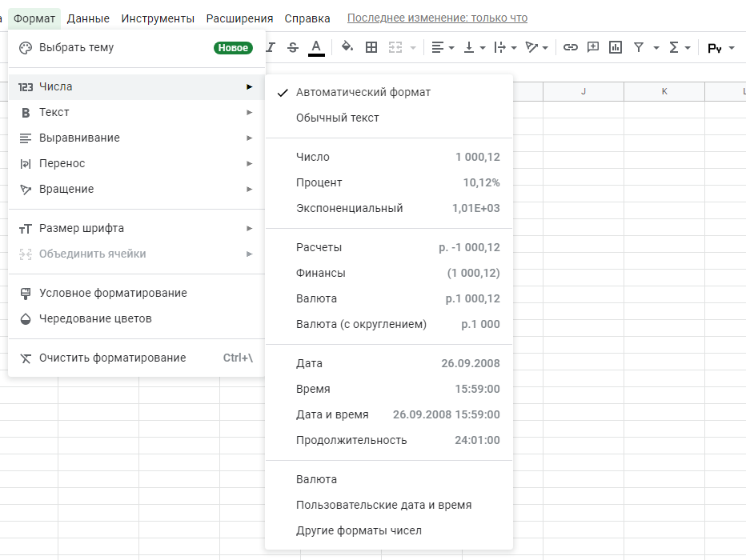This screenshot has height=560, width=746.
Task: Open the functions sigma dropdown
Action: click(679, 48)
